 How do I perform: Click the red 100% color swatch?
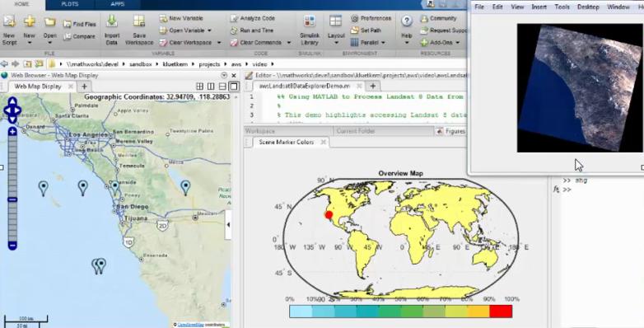click(501, 312)
